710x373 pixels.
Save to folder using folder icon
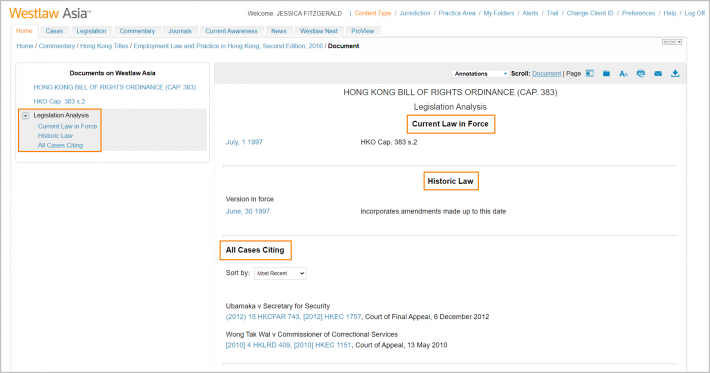tap(606, 73)
